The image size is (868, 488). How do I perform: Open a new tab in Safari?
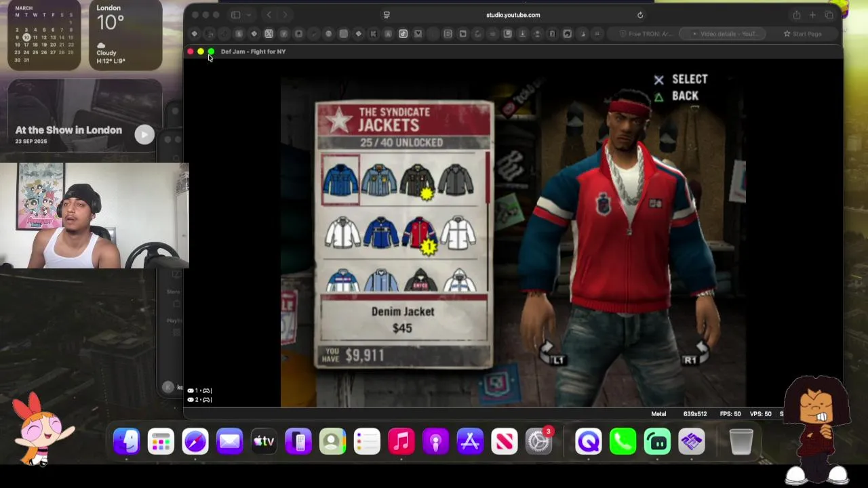812,15
